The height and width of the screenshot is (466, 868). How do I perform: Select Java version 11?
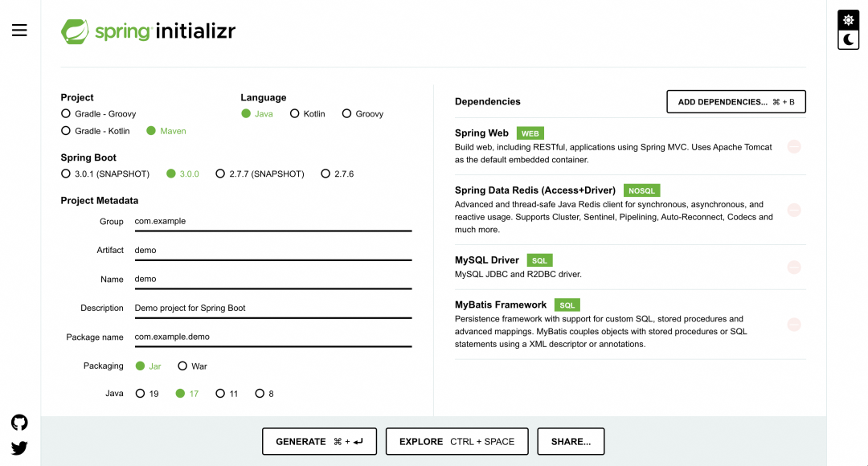click(219, 394)
